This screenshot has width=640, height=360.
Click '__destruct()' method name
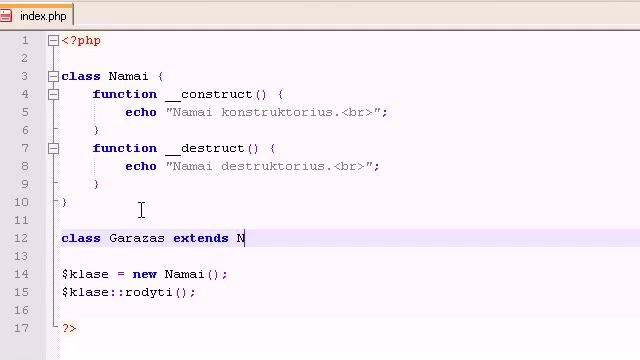click(212, 148)
